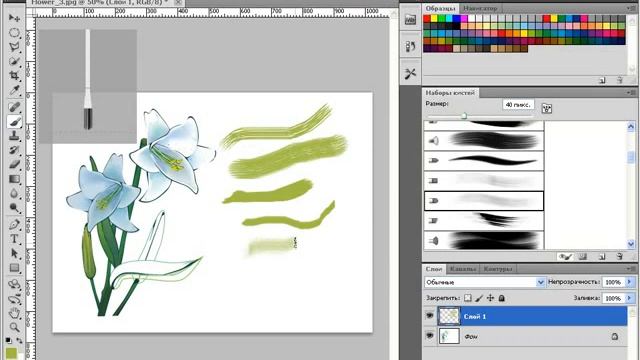Select the Move tool
Screen dimensions: 640x360
pyautogui.click(x=14, y=18)
